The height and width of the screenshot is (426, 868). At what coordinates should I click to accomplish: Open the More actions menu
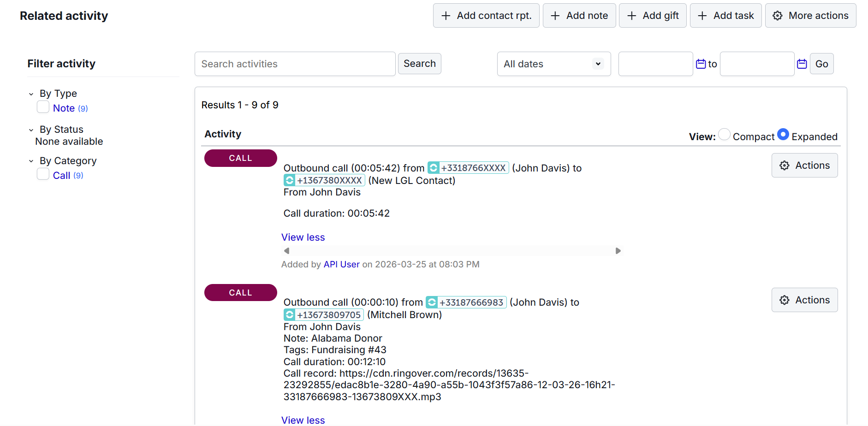(810, 16)
